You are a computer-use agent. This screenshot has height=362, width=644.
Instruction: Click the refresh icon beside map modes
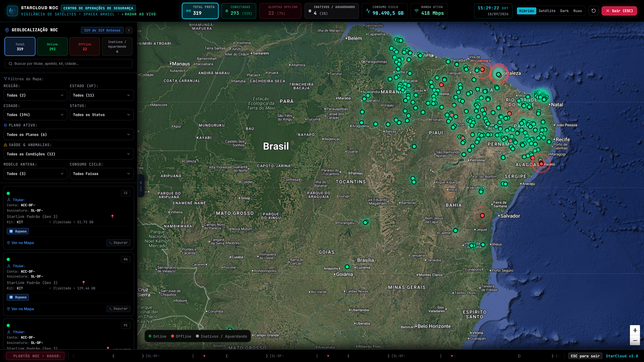click(593, 11)
